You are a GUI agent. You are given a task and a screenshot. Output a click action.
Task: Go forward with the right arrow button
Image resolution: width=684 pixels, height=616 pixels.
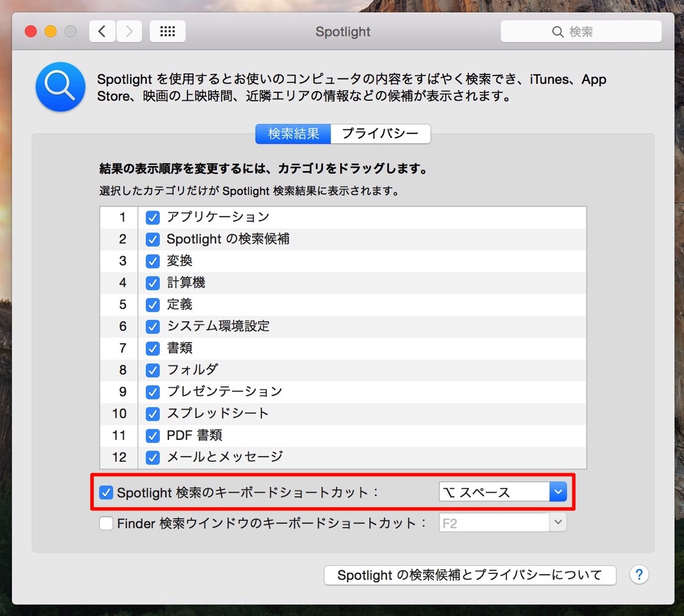pos(129,32)
